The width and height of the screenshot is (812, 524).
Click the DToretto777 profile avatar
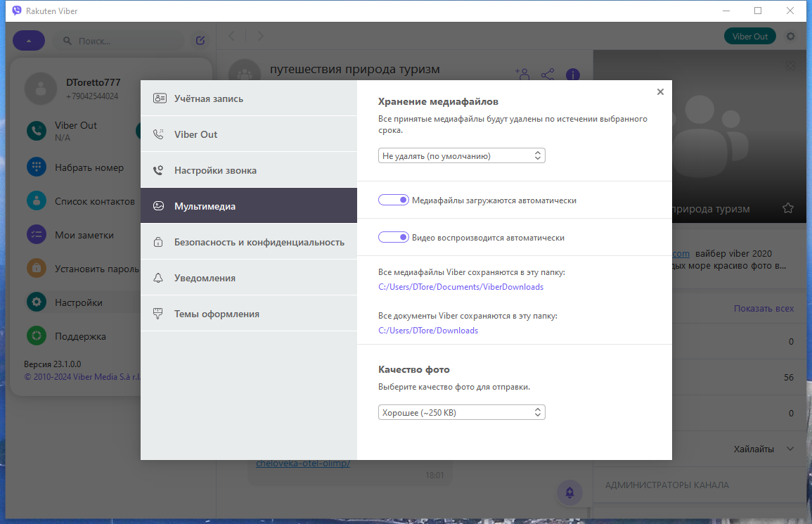(40, 89)
